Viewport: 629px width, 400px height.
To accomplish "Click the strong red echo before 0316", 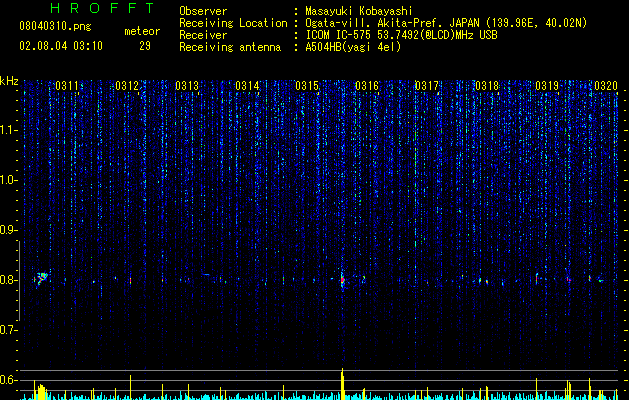I will pyautogui.click(x=342, y=280).
